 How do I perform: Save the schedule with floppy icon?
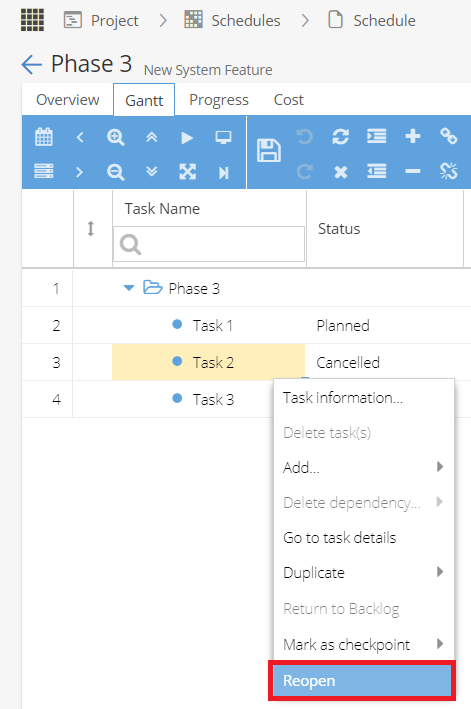(x=269, y=151)
